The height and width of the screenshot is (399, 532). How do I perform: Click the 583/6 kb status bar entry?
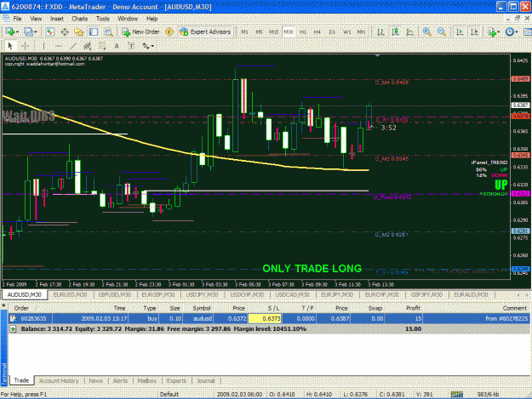click(488, 394)
